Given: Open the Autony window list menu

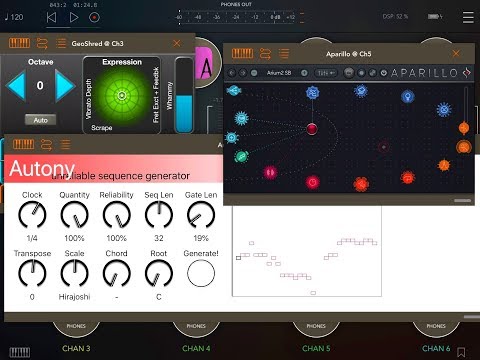Looking at the screenshot, I should 65,144.
